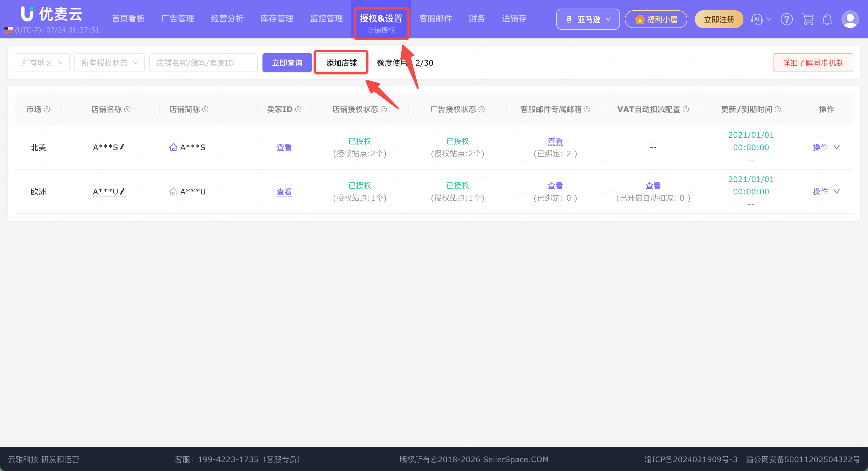Click the US flag timezone icon

9,30
